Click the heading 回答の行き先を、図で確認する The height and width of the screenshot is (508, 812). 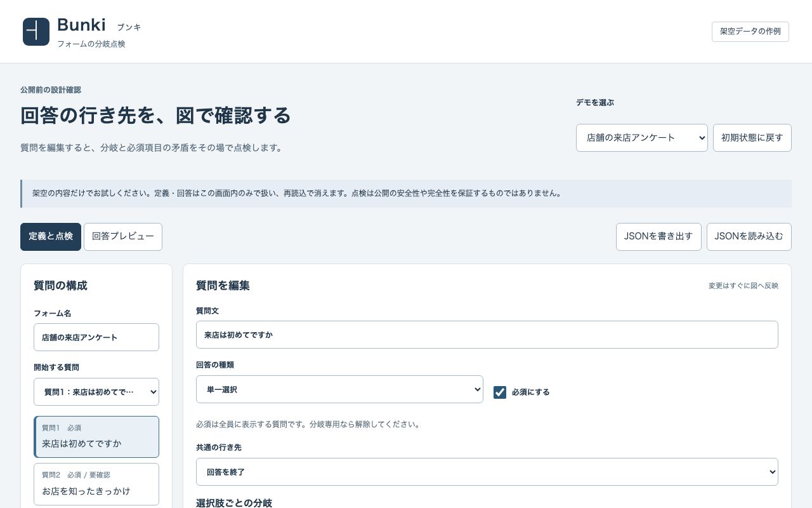click(x=155, y=116)
